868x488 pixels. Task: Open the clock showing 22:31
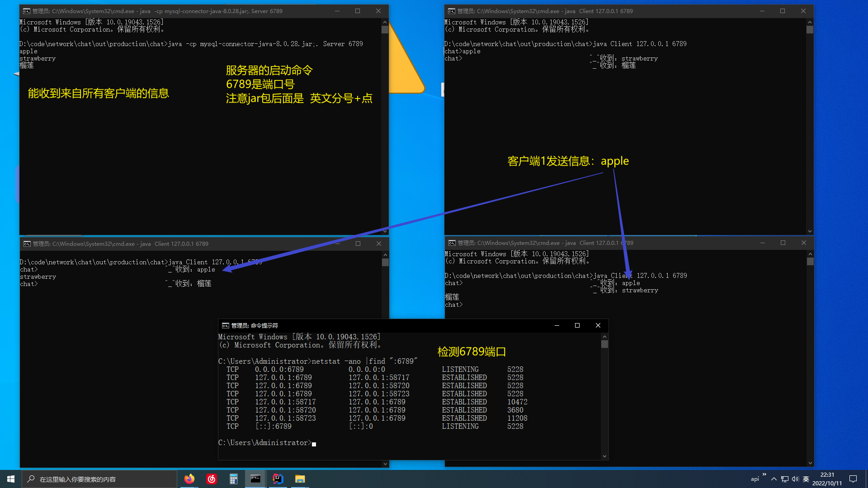tap(827, 479)
